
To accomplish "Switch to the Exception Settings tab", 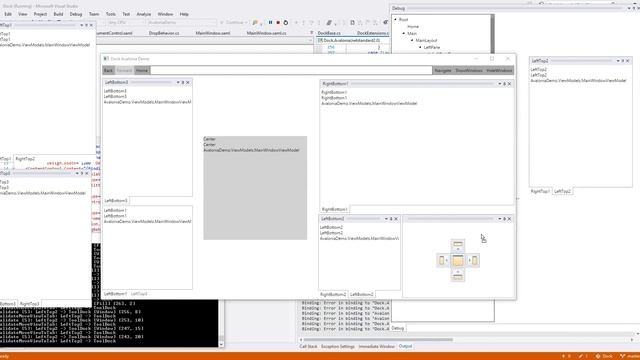I will pos(338,346).
